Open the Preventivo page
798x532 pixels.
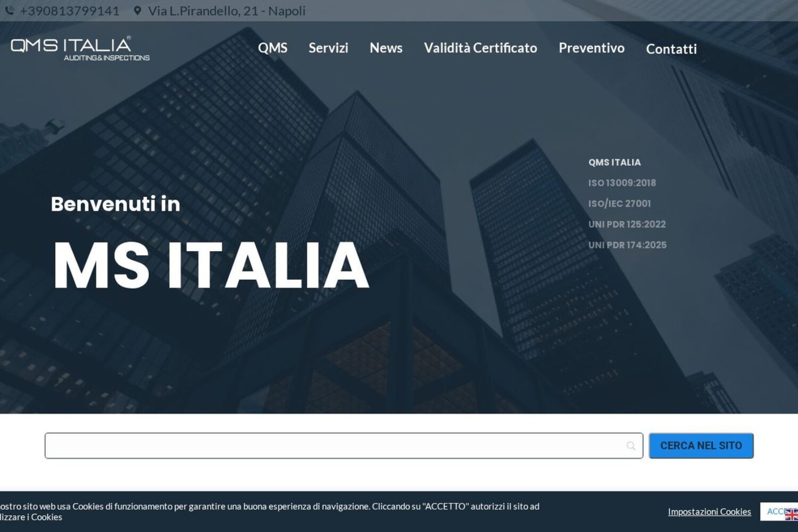[x=592, y=48]
